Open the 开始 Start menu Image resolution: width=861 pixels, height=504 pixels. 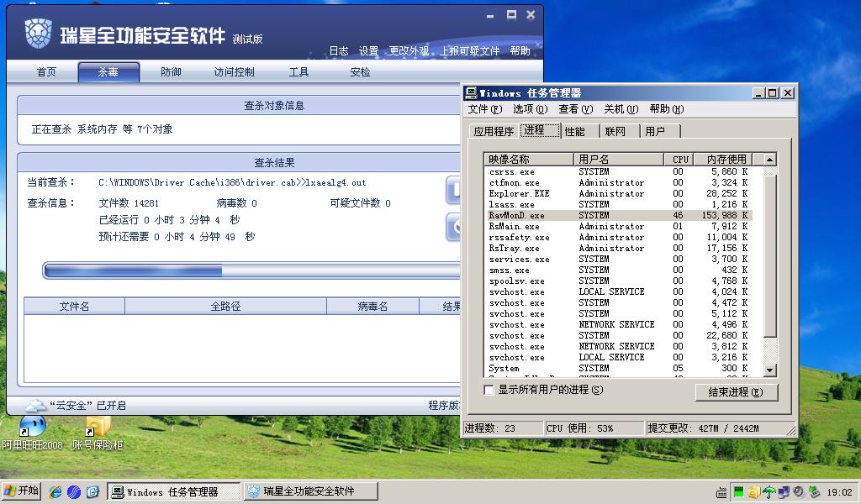coord(22,491)
